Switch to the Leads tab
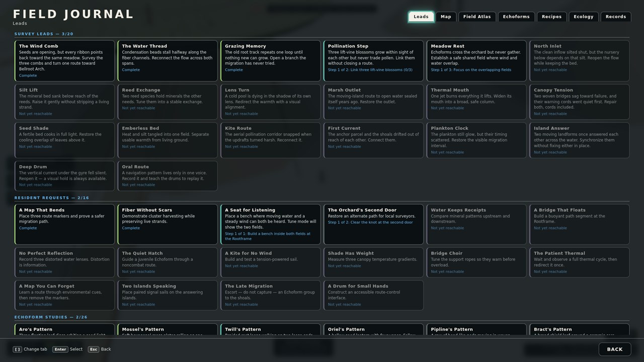This screenshot has height=362, width=644. [x=421, y=17]
